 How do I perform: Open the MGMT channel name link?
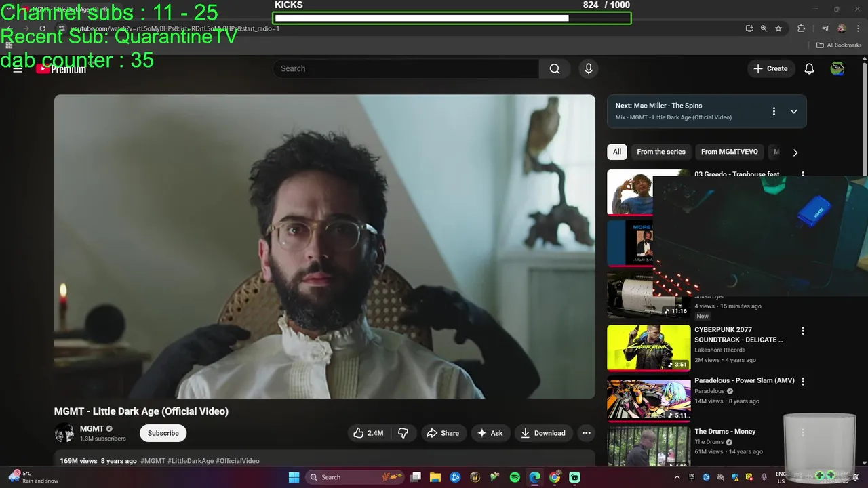coord(92,428)
